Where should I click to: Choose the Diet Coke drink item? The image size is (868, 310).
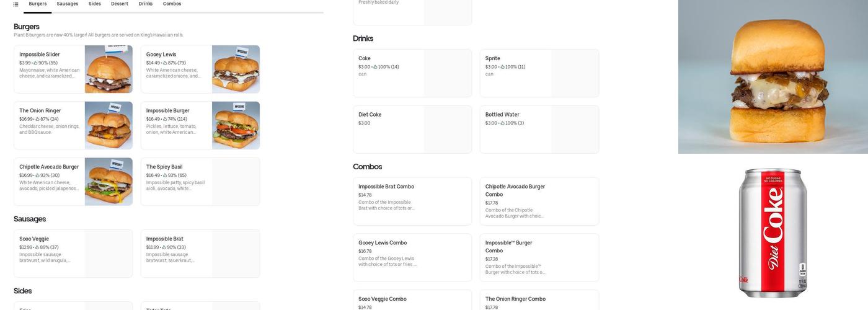pos(412,130)
